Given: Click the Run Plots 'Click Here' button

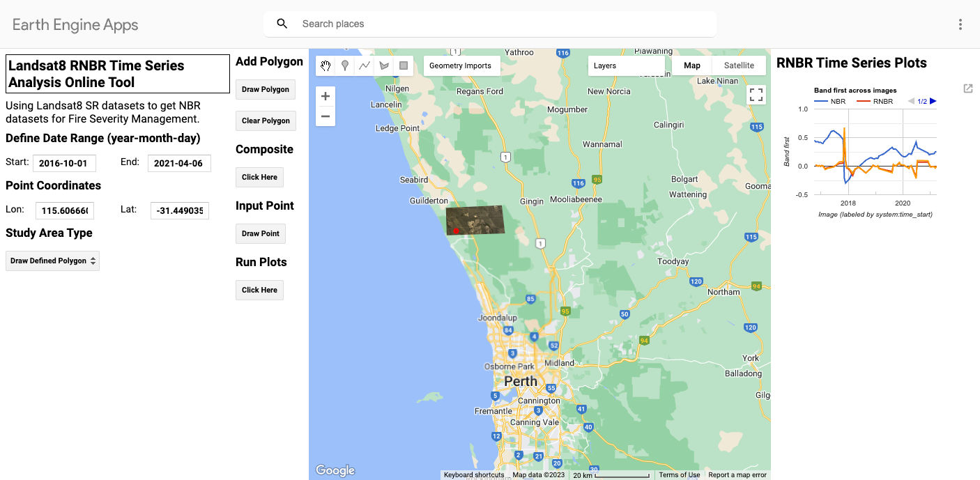Looking at the screenshot, I should point(259,290).
